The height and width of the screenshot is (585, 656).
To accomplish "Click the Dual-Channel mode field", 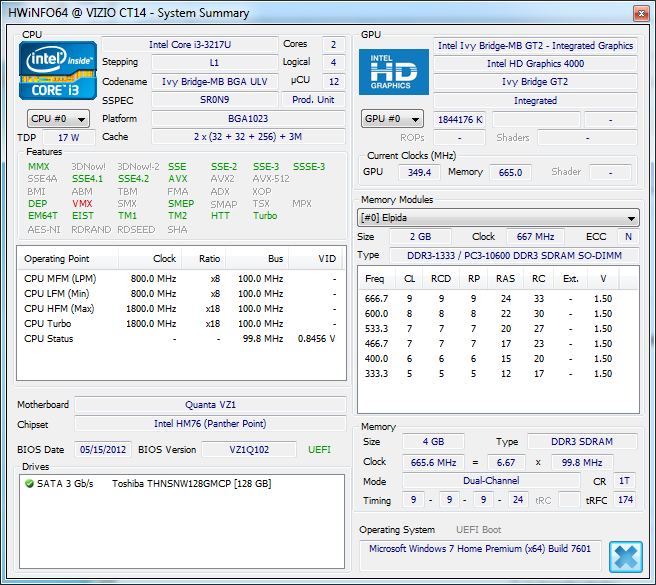I will tap(491, 481).
